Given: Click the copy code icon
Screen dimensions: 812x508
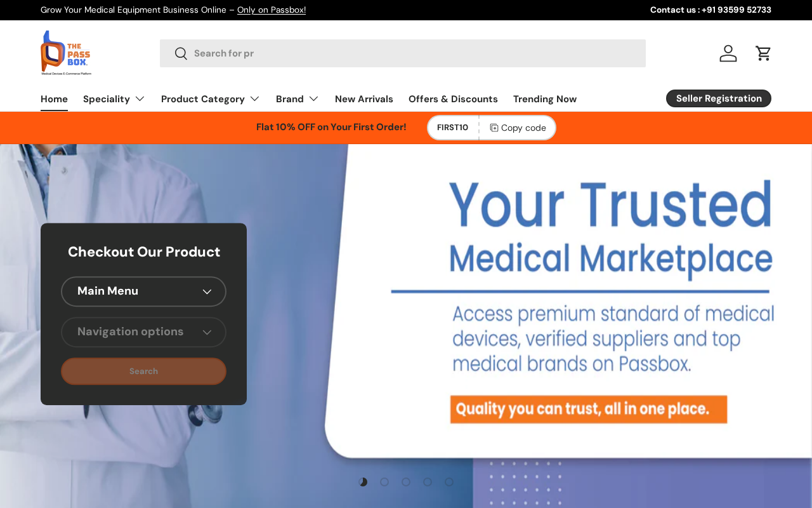Looking at the screenshot, I should (x=494, y=128).
